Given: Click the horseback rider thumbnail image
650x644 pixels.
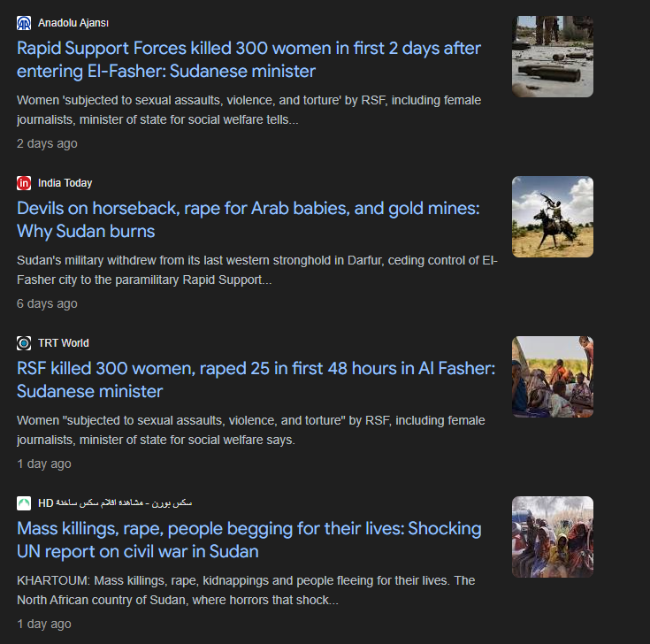Looking at the screenshot, I should point(552,217).
